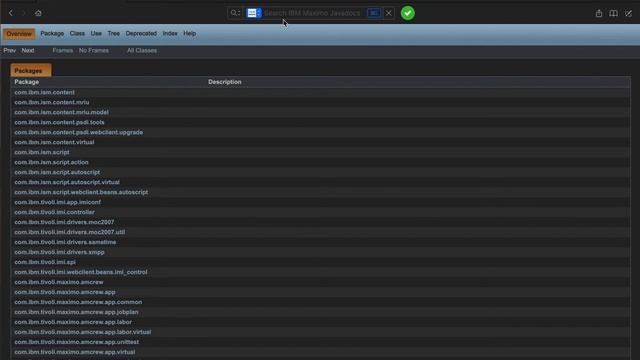Image resolution: width=640 pixels, height=360 pixels.
Task: Open package com.ibm.ism.script.webclient.beans.autoscript
Action: point(81,192)
